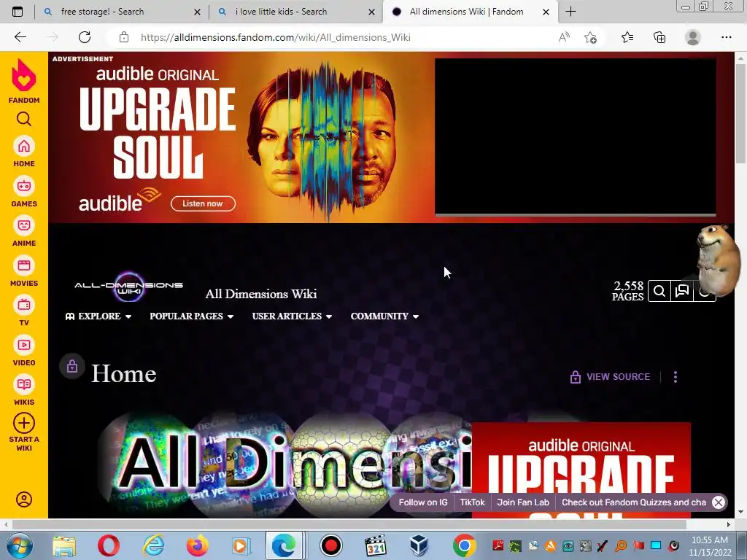Click the horizontal scrollbar at bottom
The width and height of the screenshot is (747, 560).
(x=349, y=524)
